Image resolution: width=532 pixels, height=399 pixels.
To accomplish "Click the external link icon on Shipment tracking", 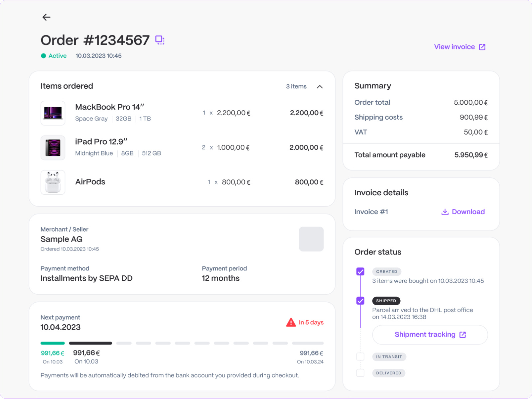I will tap(463, 335).
